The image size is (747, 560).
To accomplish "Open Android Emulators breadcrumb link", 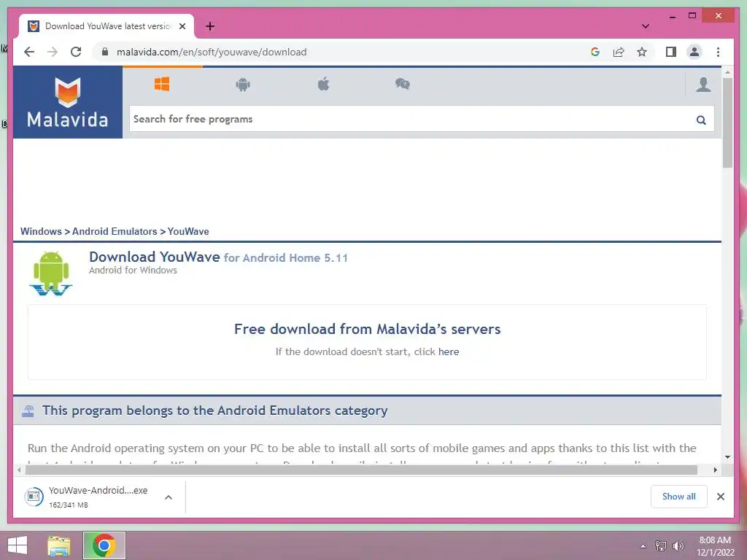I will coord(115,231).
